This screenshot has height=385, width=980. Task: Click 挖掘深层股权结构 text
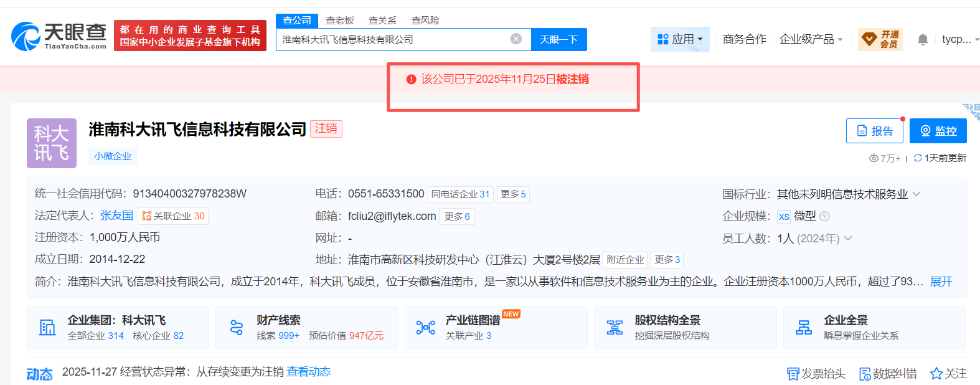[x=672, y=336]
